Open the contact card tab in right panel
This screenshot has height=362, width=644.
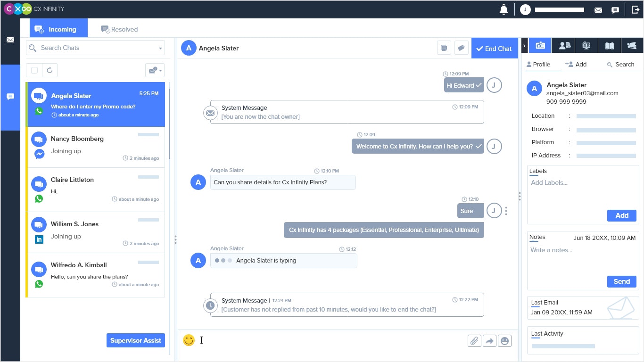pos(540,46)
